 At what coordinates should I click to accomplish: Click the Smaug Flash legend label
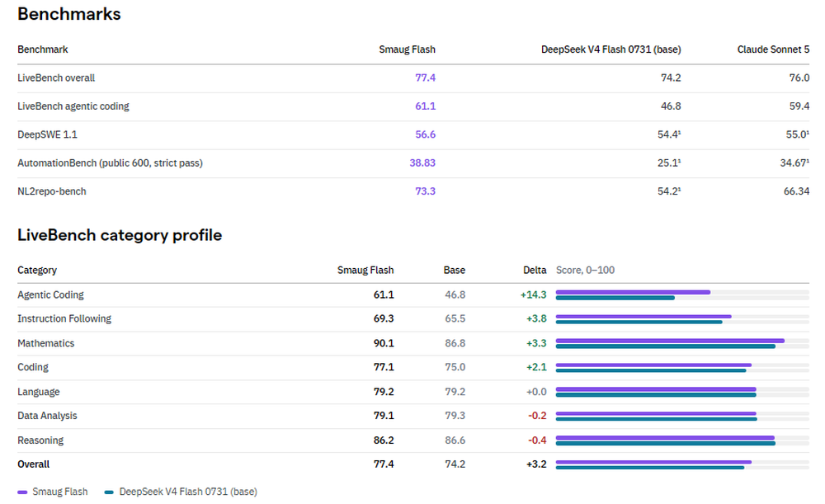pos(60,492)
